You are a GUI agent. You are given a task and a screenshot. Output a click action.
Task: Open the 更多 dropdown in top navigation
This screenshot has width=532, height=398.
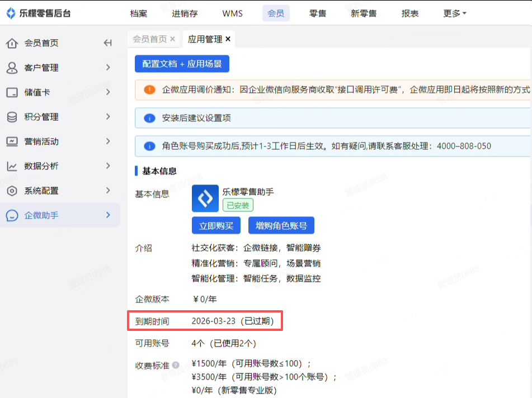click(x=455, y=13)
